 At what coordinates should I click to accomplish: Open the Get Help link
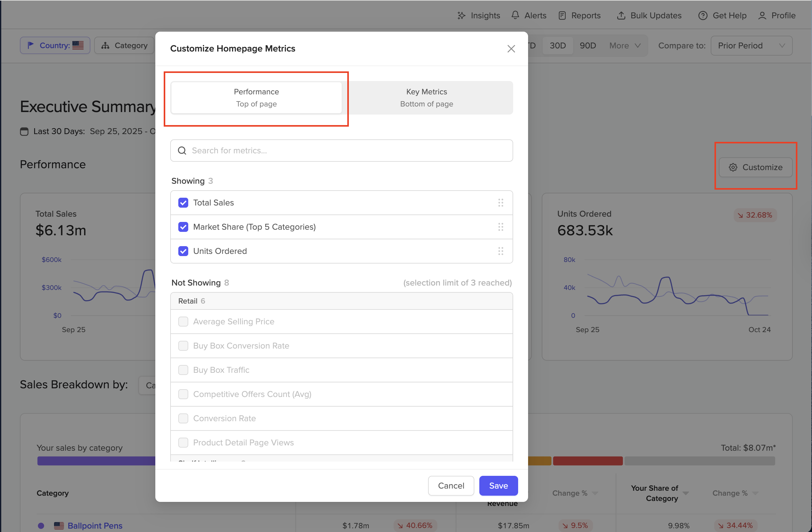722,15
